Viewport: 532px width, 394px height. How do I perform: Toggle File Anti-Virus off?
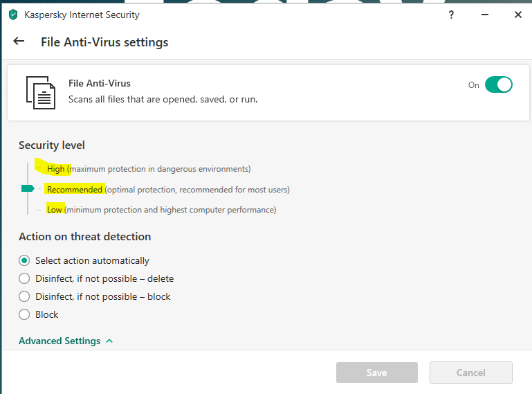tap(498, 84)
